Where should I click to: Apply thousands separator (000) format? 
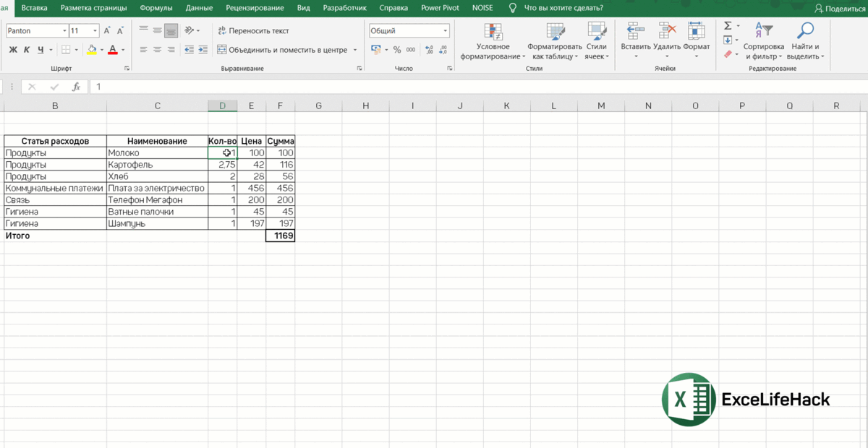411,50
